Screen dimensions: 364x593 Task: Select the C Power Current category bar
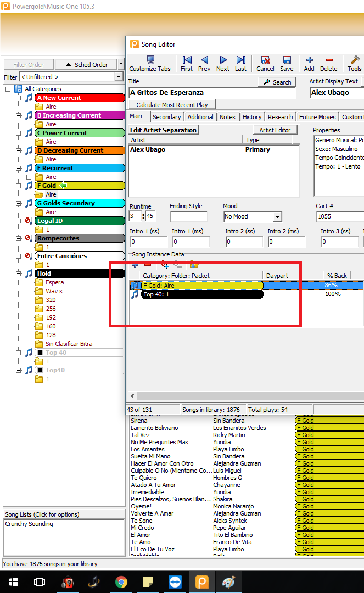click(x=80, y=133)
